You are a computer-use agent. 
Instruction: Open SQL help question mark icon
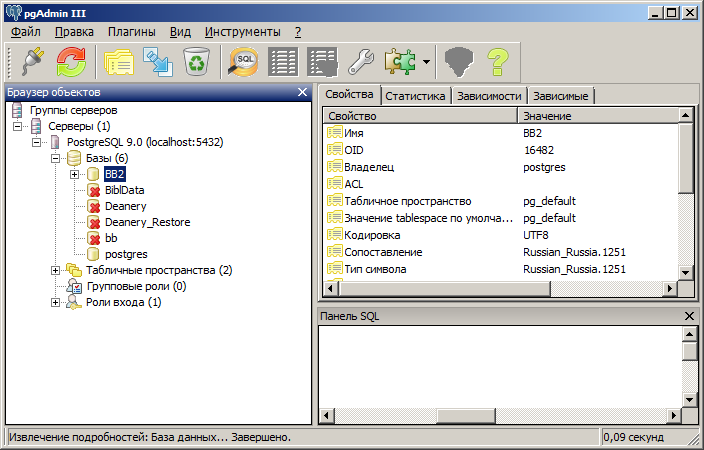click(497, 62)
